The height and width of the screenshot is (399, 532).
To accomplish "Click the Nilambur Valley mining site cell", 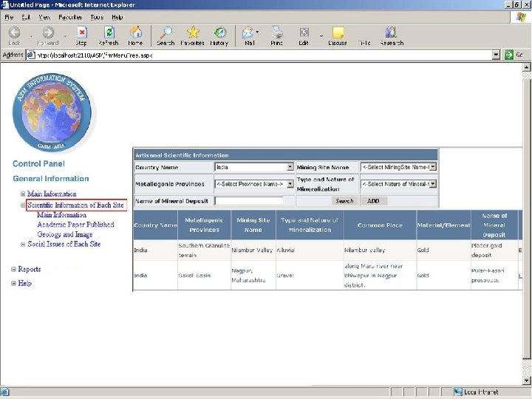I will [252, 250].
